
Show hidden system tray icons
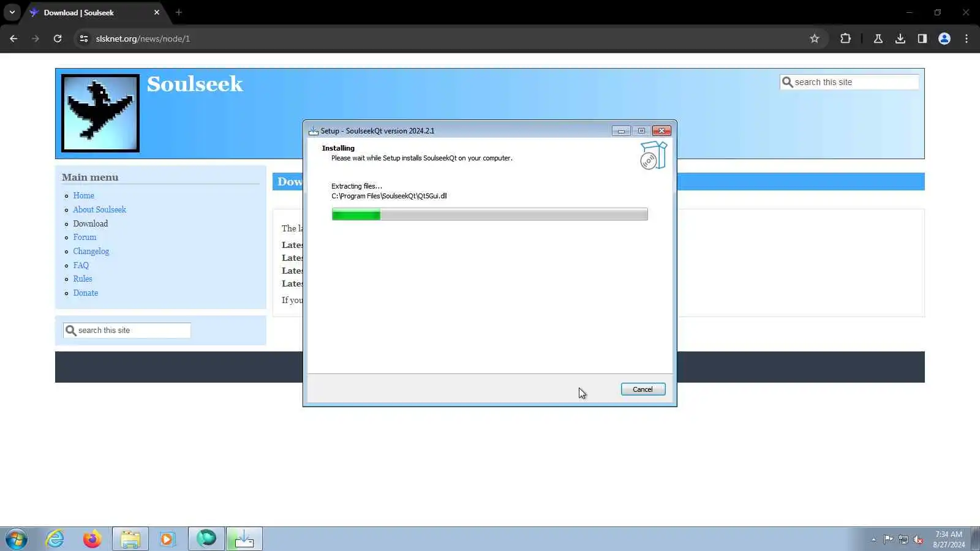[x=873, y=540]
